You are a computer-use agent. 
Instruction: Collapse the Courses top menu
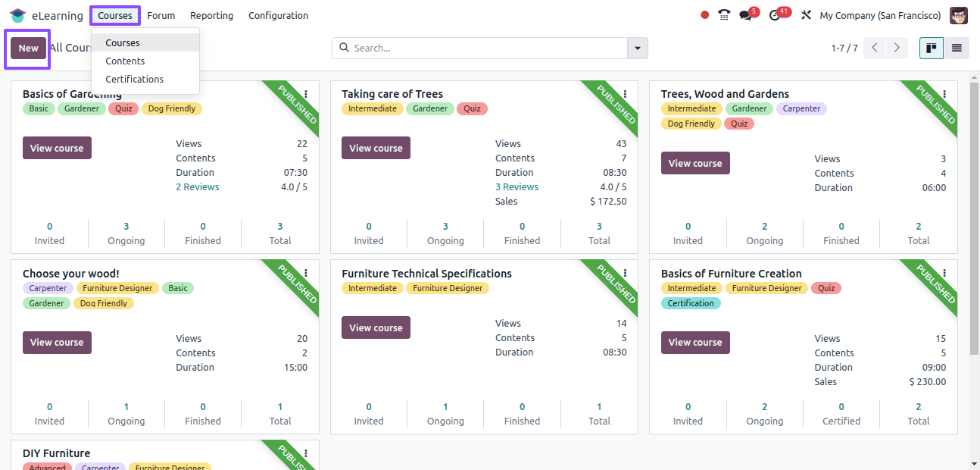115,15
